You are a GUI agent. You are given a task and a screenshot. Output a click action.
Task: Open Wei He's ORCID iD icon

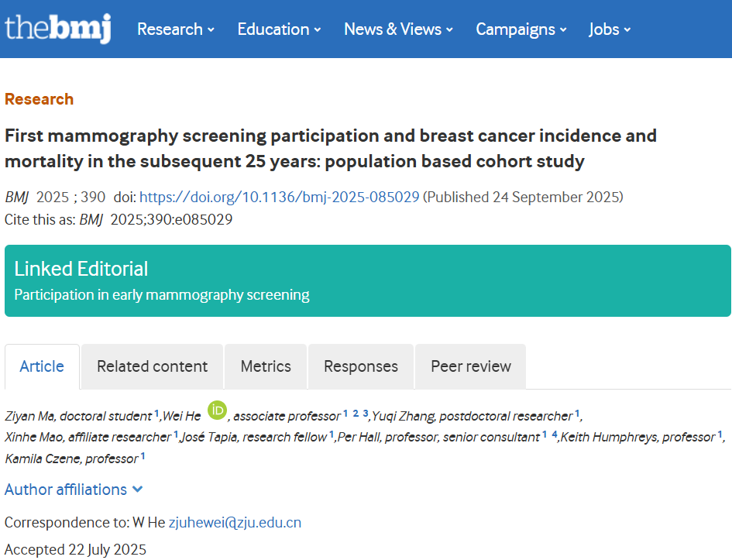217,410
